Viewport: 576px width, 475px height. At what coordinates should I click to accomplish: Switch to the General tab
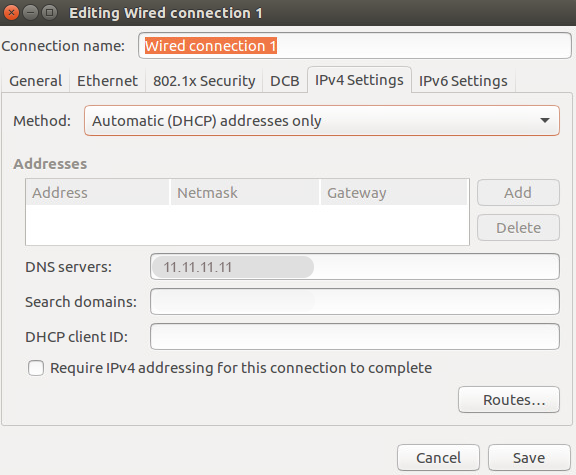(x=36, y=81)
